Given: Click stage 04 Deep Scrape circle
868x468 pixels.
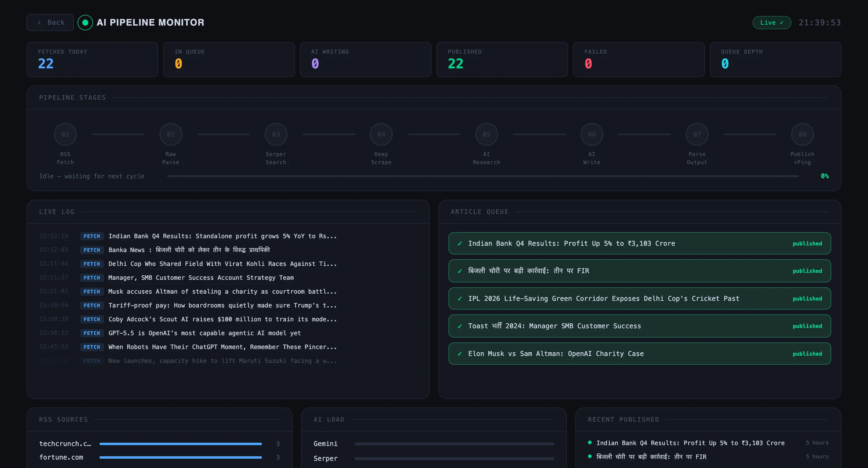Looking at the screenshot, I should click(381, 134).
